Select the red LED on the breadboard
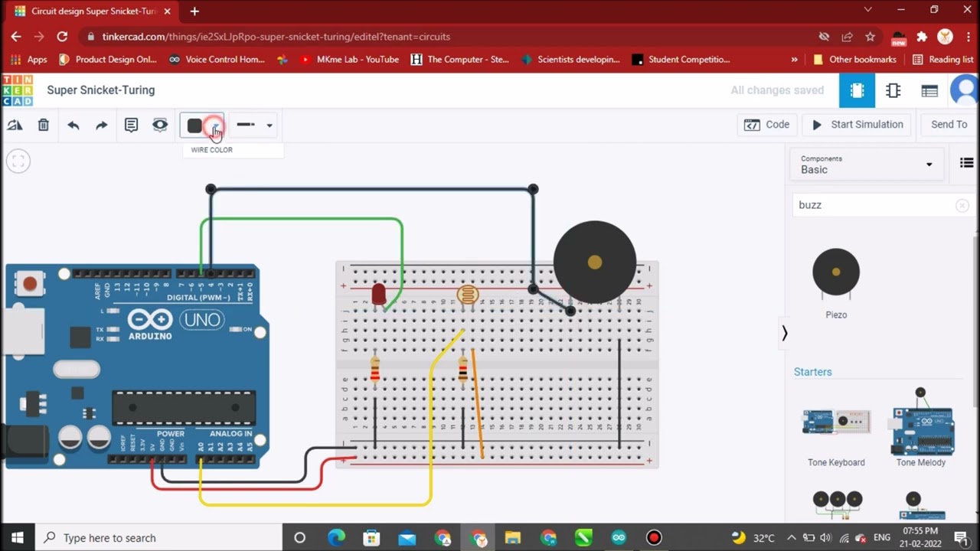Screen dimensions: 980x551 pos(378,294)
